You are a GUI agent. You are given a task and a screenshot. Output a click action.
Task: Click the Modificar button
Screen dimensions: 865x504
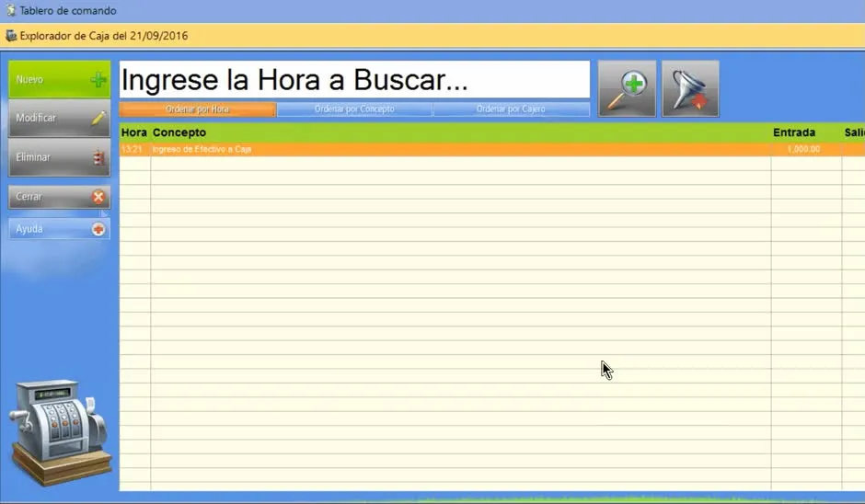point(59,118)
